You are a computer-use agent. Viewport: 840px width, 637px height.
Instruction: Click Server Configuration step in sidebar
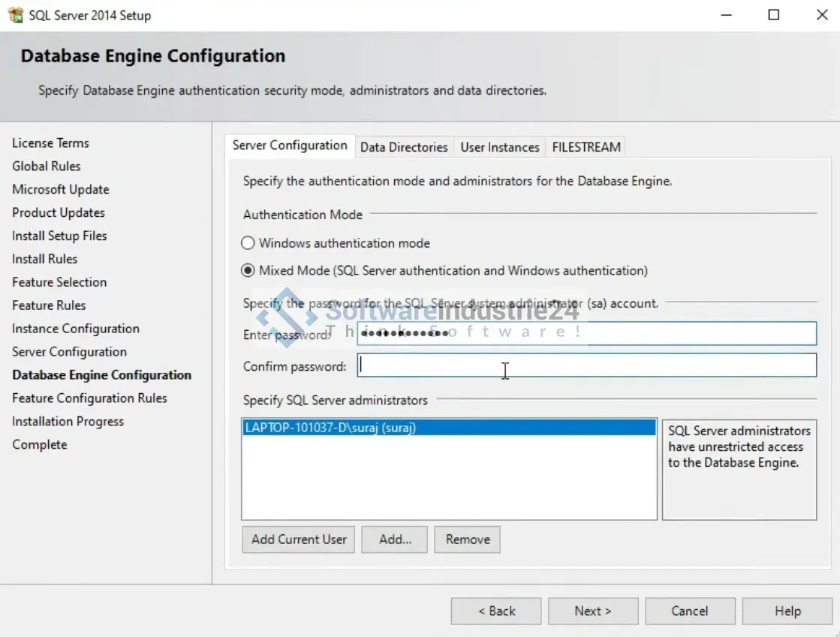click(69, 352)
